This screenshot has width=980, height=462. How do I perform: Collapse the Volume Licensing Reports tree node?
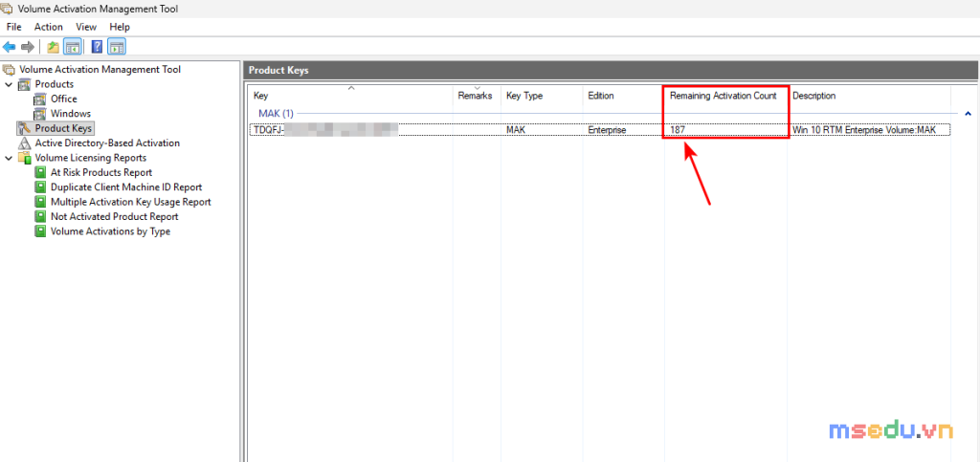tap(9, 157)
